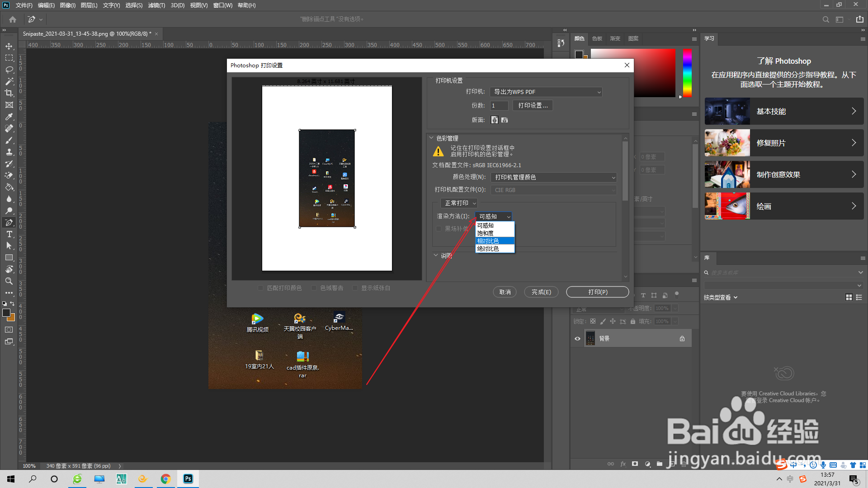Hide the 背景 layer visibility
The height and width of the screenshot is (488, 868).
577,338
